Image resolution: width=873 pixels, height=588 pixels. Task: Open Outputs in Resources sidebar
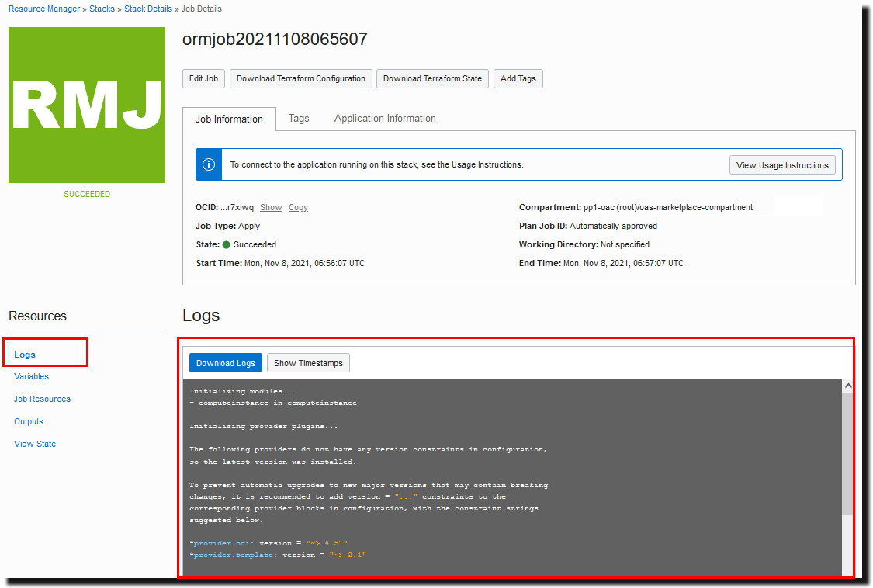coord(29,421)
